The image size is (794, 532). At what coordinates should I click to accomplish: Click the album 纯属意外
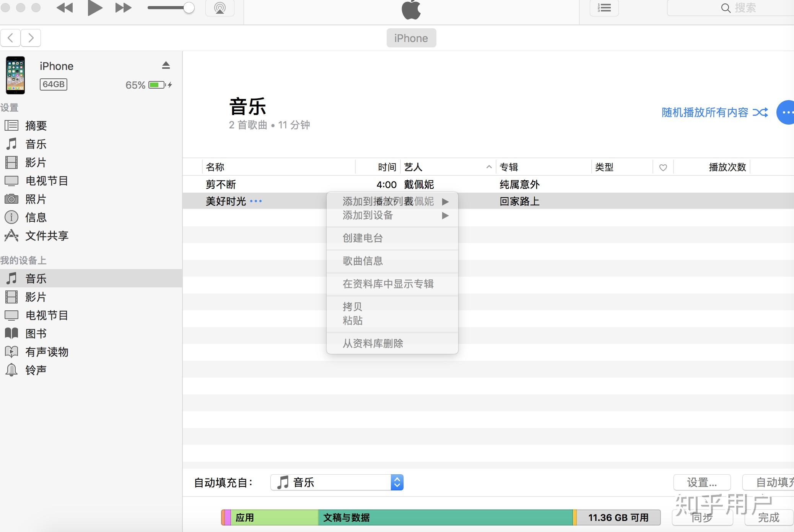click(x=519, y=184)
